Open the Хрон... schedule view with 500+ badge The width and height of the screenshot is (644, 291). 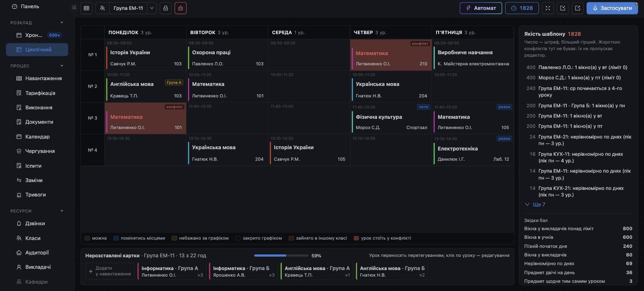(x=37, y=35)
